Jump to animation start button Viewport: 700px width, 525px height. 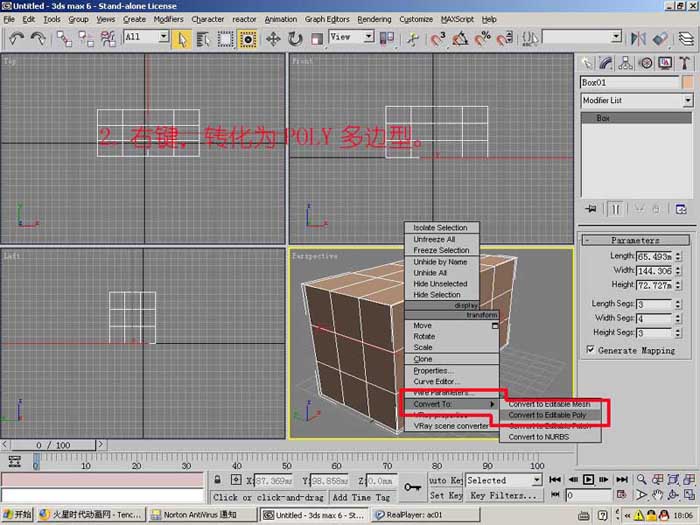tap(555, 479)
